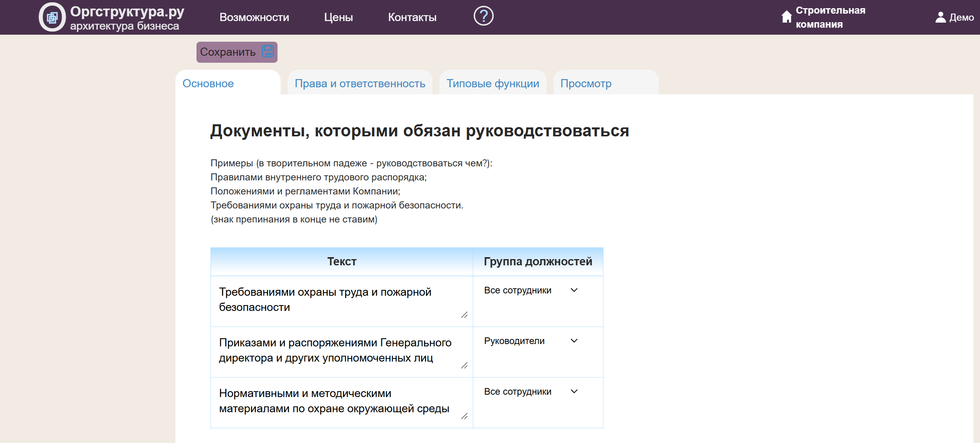
Task: Switch to Права и ответственность tab
Action: coord(360,83)
